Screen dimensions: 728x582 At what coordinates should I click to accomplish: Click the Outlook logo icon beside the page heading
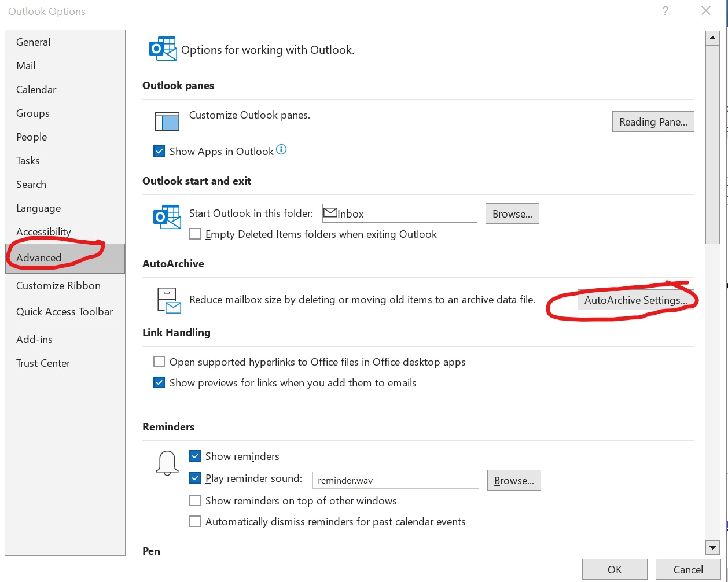[163, 49]
